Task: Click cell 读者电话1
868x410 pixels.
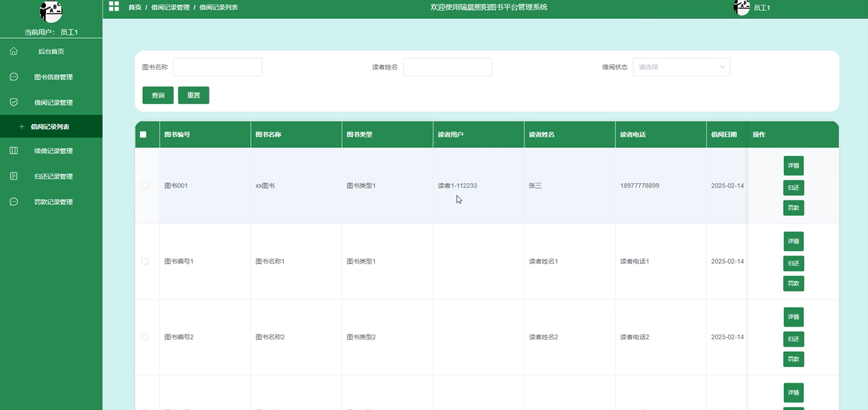Action: (x=635, y=261)
